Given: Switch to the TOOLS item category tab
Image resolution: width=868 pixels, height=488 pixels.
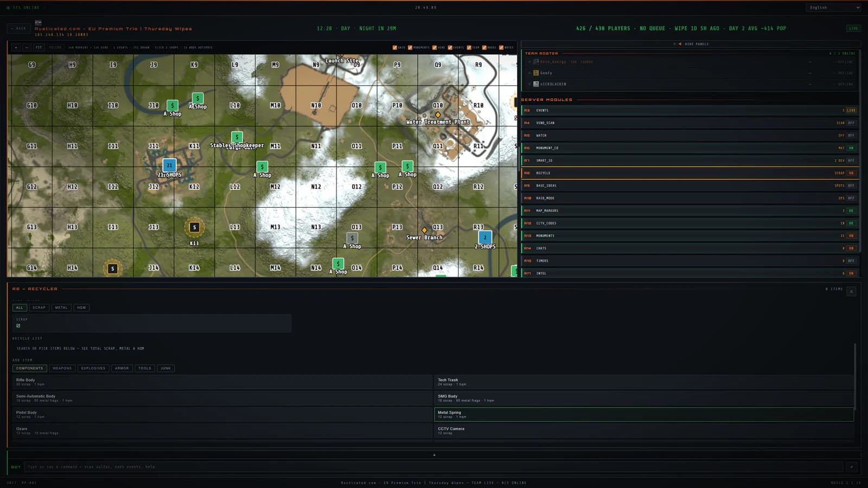Looking at the screenshot, I should (x=145, y=368).
